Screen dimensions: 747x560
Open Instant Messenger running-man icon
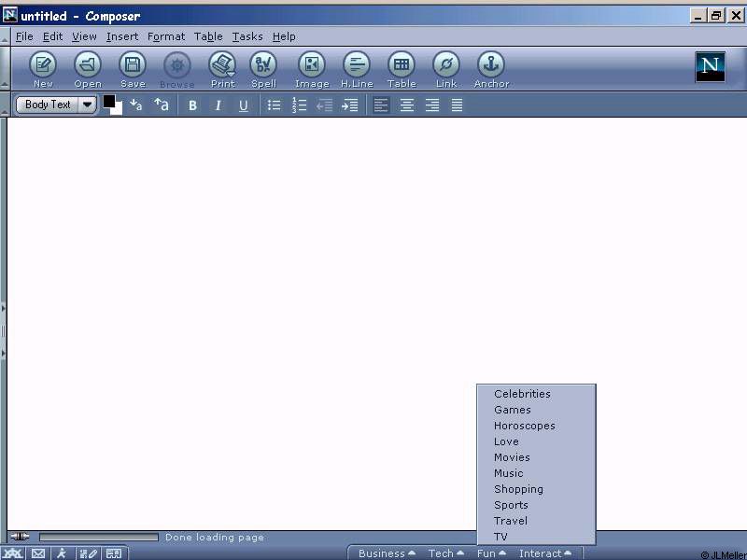coord(62,553)
